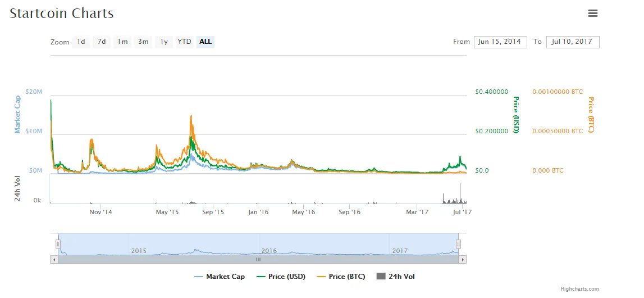Click the 2017 marker in navigator
Image resolution: width=644 pixels, height=298 pixels.
click(400, 251)
